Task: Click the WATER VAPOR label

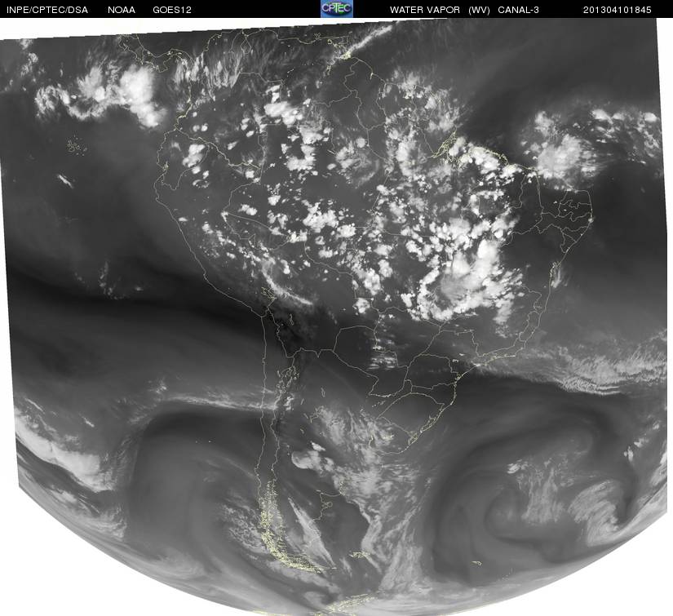Action: pos(425,10)
